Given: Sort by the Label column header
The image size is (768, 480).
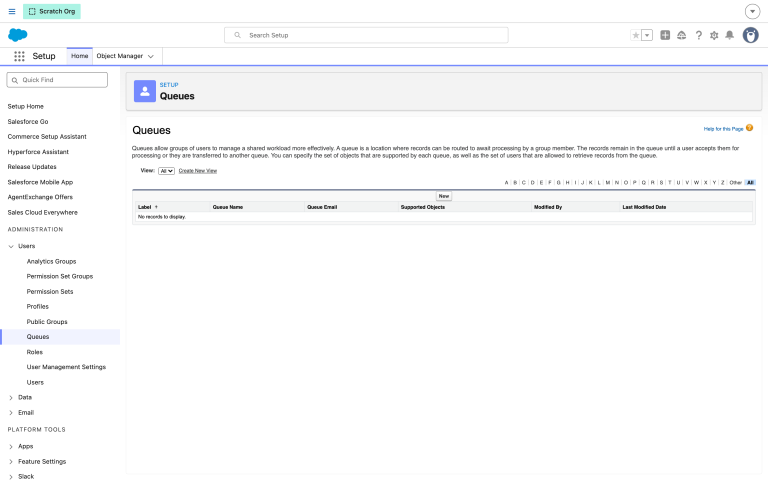Looking at the screenshot, I should [144, 207].
